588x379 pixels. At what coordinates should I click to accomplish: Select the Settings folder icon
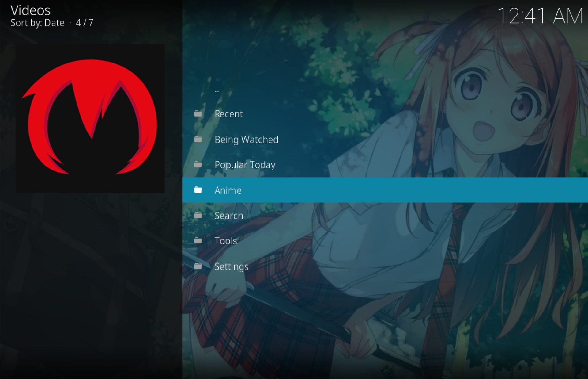198,266
